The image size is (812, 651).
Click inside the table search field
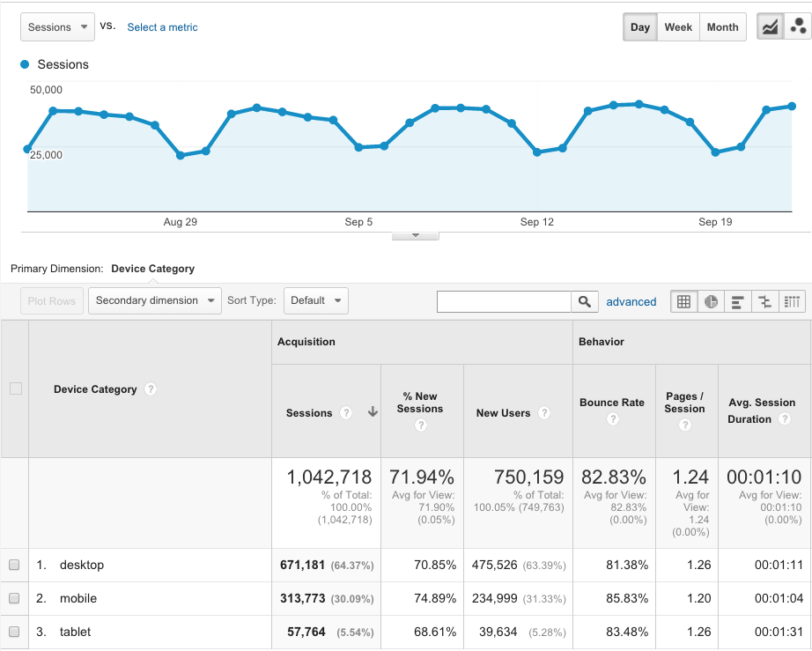tap(504, 301)
